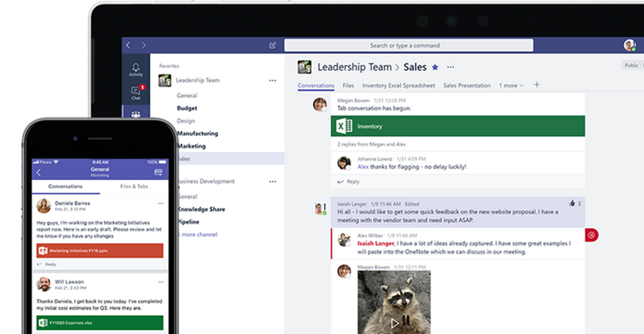The width and height of the screenshot is (644, 334).
Task: Open the Marketing Initiatives FY18.pptx attachment
Action: pyautogui.click(x=100, y=251)
